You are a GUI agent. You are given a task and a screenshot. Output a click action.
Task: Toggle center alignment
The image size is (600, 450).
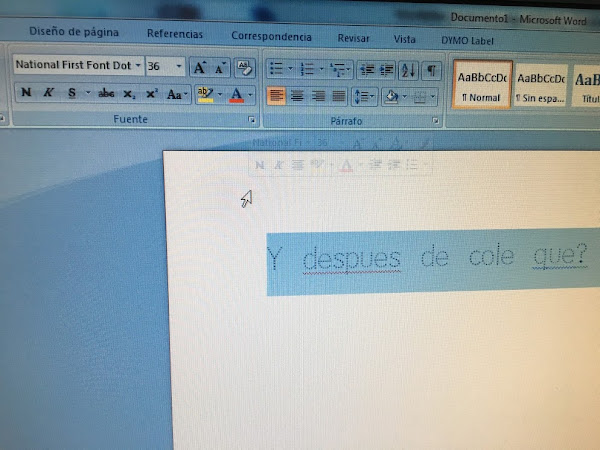(x=297, y=96)
